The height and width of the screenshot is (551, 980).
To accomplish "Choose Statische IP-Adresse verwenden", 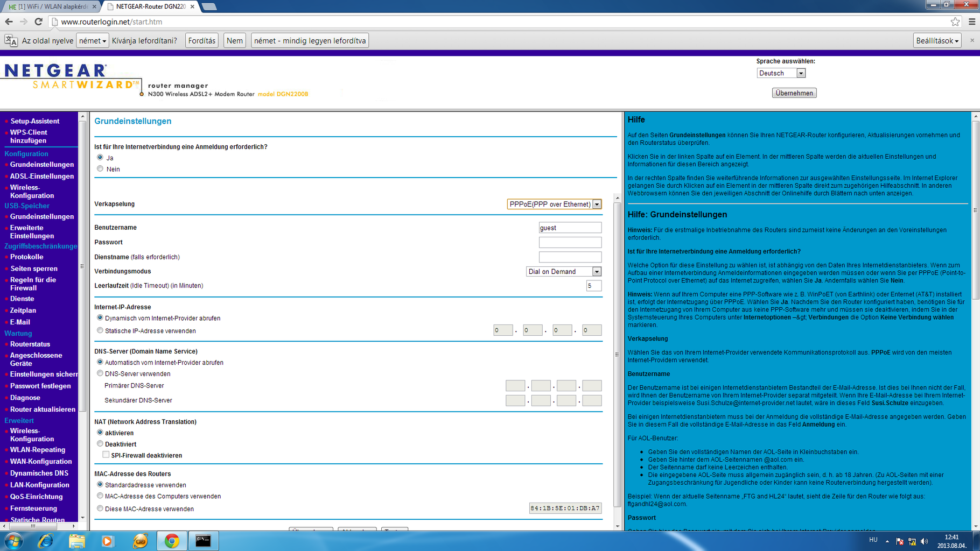I will click(x=100, y=330).
